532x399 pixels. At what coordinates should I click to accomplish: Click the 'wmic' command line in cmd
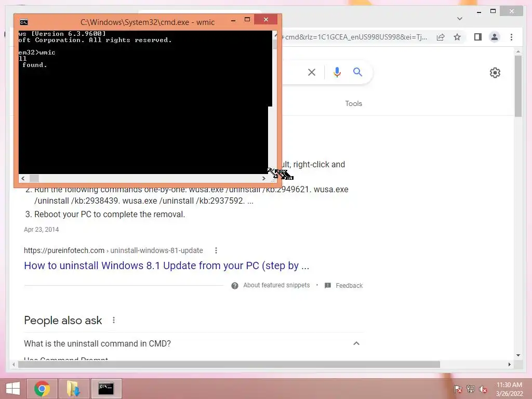point(37,52)
